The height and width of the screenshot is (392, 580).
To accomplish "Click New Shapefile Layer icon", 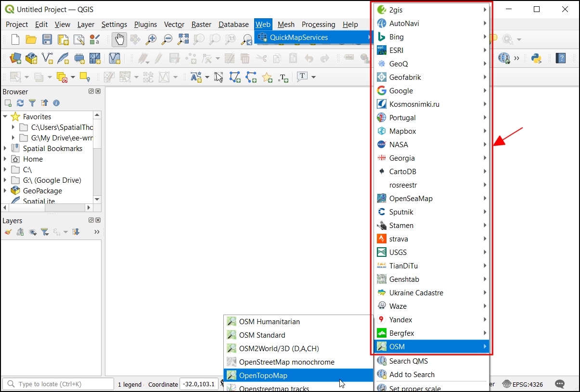I will (x=47, y=58).
